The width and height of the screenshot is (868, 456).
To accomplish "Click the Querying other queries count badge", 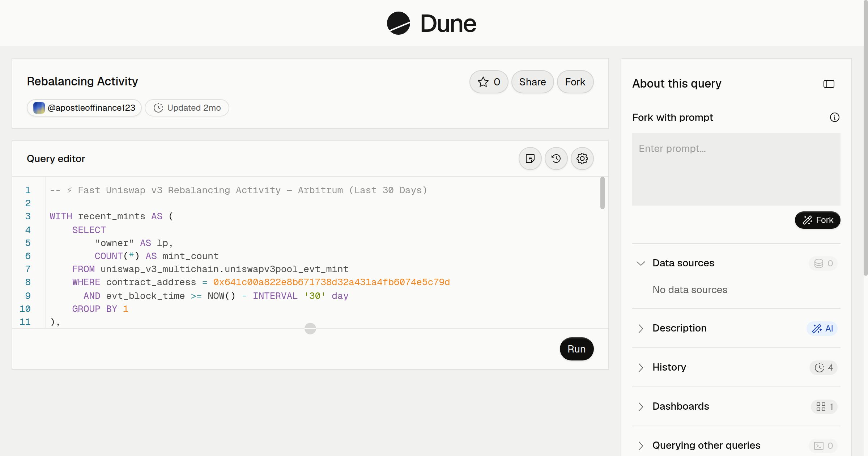I will [824, 446].
